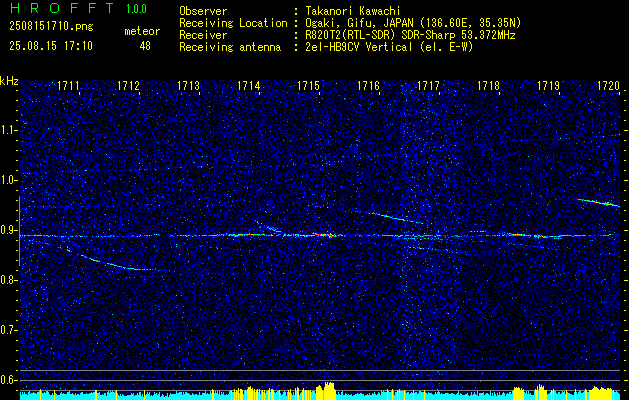Click the Receiver label

tap(203, 35)
